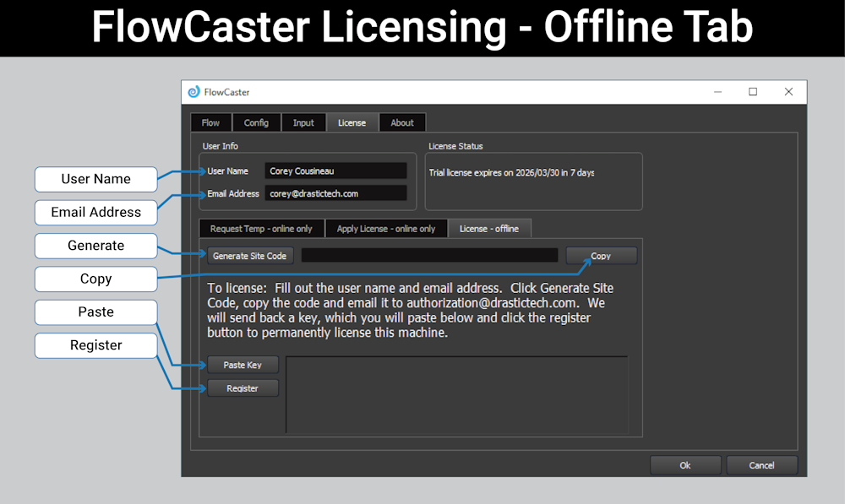This screenshot has height=504, width=845.
Task: Confirm with the Ok button
Action: coord(685,465)
